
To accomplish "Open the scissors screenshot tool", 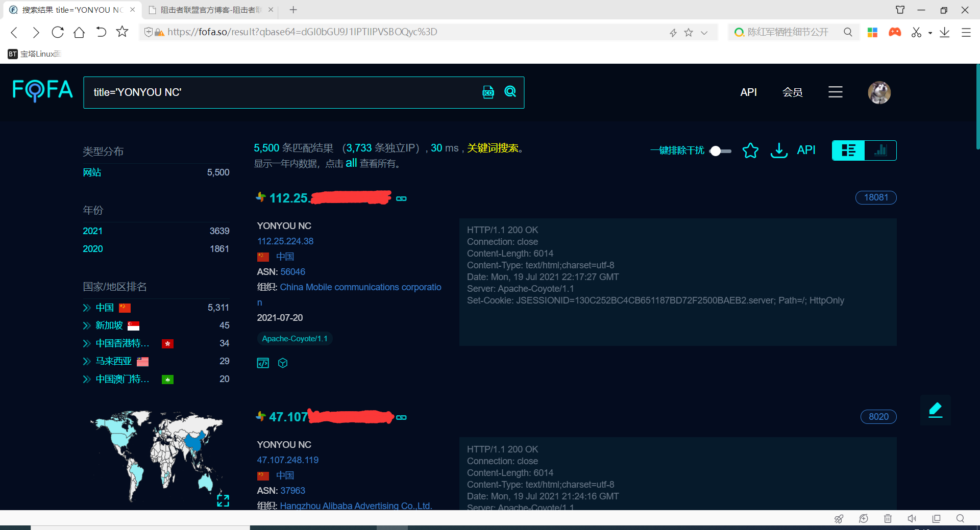I will click(917, 32).
